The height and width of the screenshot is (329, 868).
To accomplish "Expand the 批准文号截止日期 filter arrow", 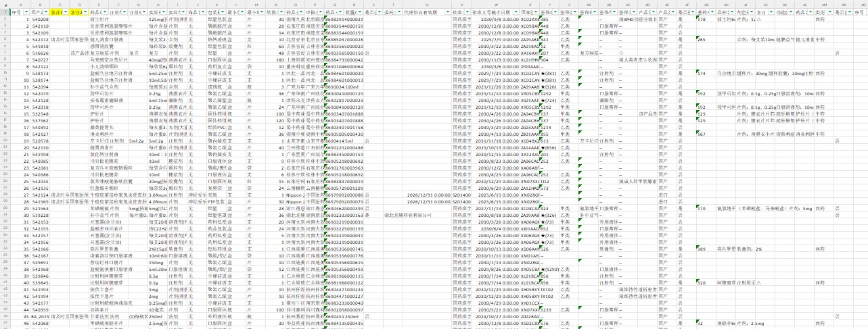I will coord(517,13).
